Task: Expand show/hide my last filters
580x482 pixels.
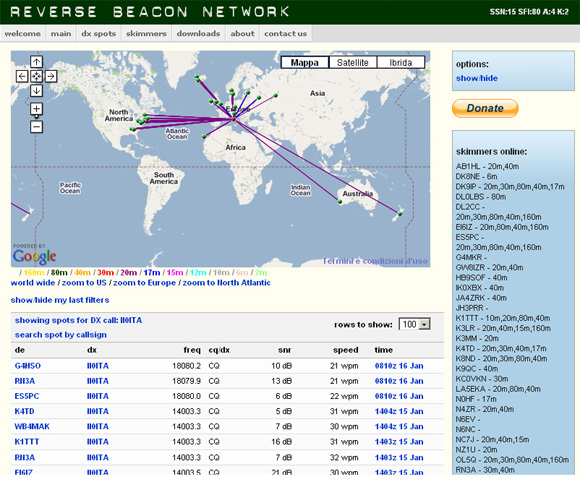Action: coord(60,300)
